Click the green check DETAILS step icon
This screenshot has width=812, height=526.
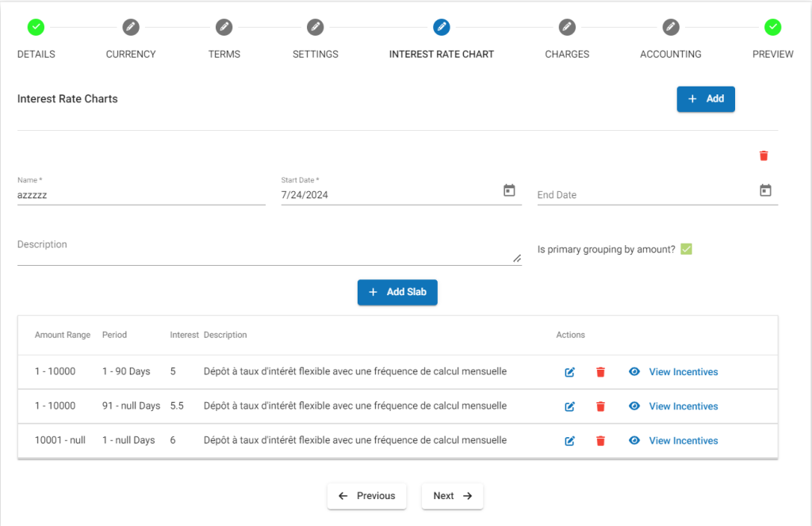click(36, 27)
